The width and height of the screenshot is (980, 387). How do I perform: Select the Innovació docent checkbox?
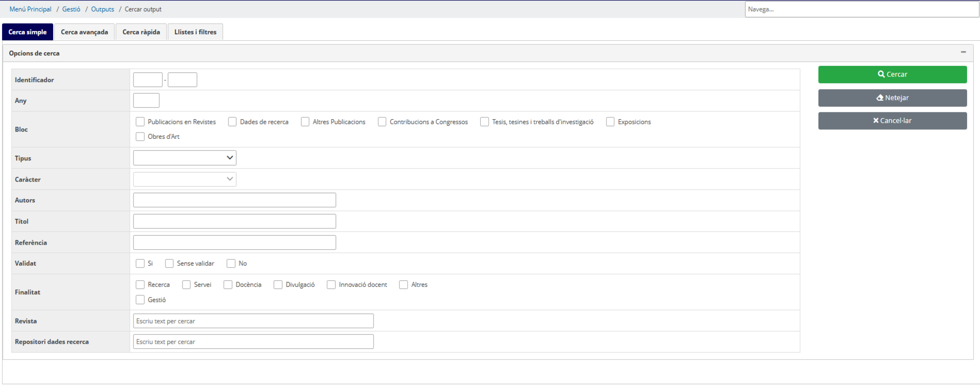tap(331, 285)
